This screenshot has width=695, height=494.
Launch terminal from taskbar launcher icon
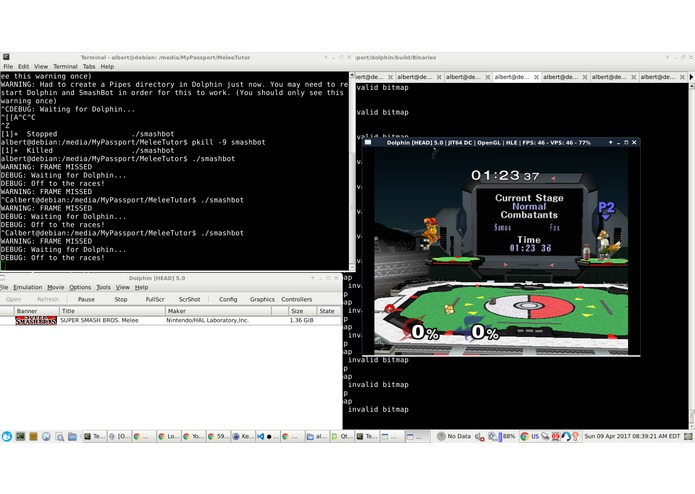(x=20, y=436)
